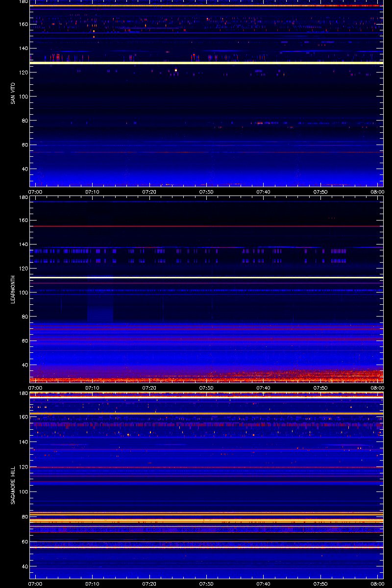Select the 60 label on Learmonth's axis
This screenshot has height=588, width=392.
coord(25,341)
